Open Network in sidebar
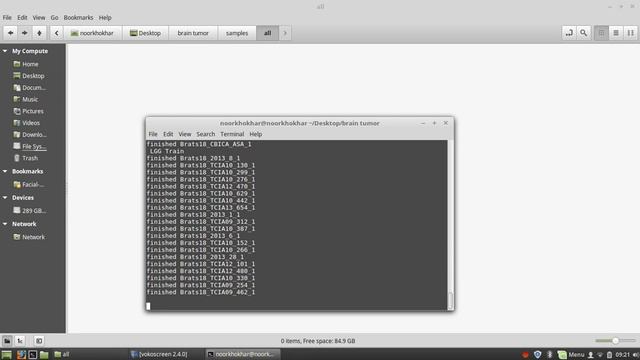 coord(33,237)
